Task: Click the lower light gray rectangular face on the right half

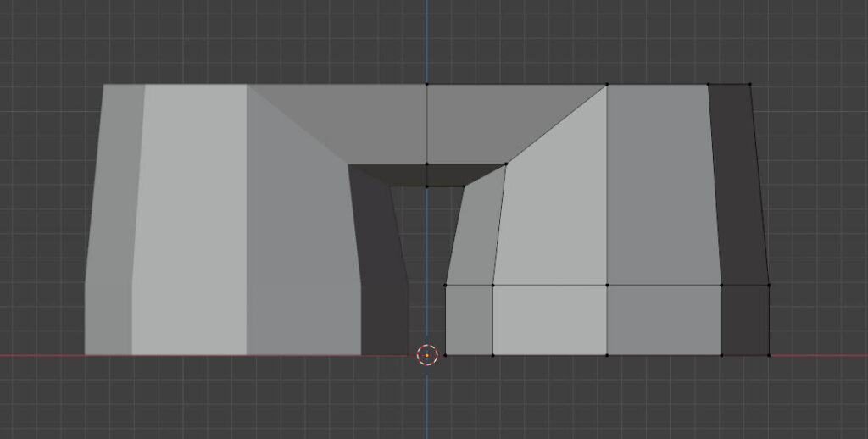Action: click(549, 320)
